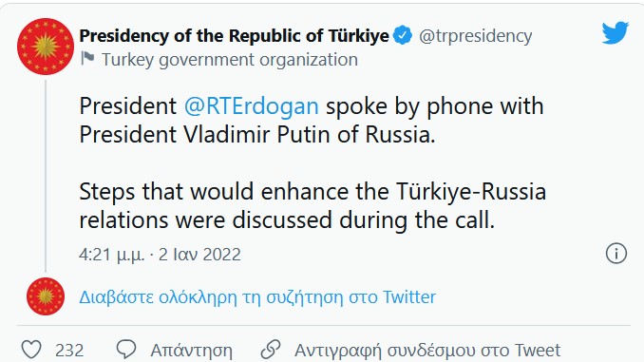Open the Turkish Presidency profile avatar
Viewport: 644px width, 362px height.
[x=46, y=47]
